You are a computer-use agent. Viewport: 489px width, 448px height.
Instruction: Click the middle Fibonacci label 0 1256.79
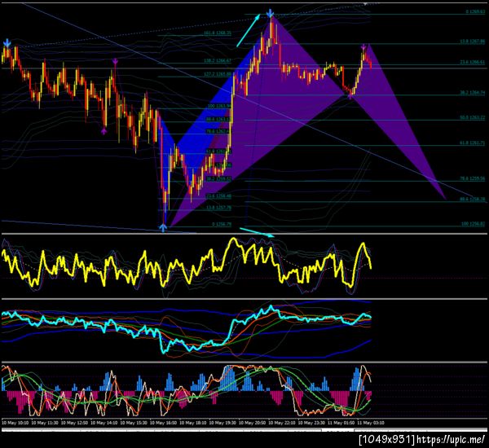coord(222,224)
